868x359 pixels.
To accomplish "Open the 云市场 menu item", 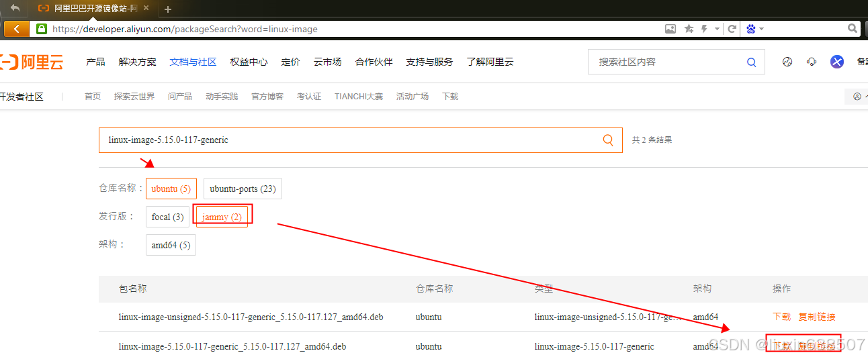I will coord(327,62).
